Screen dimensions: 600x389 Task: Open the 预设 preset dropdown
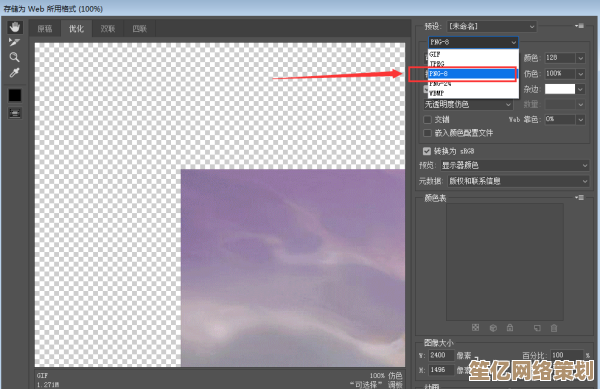491,26
